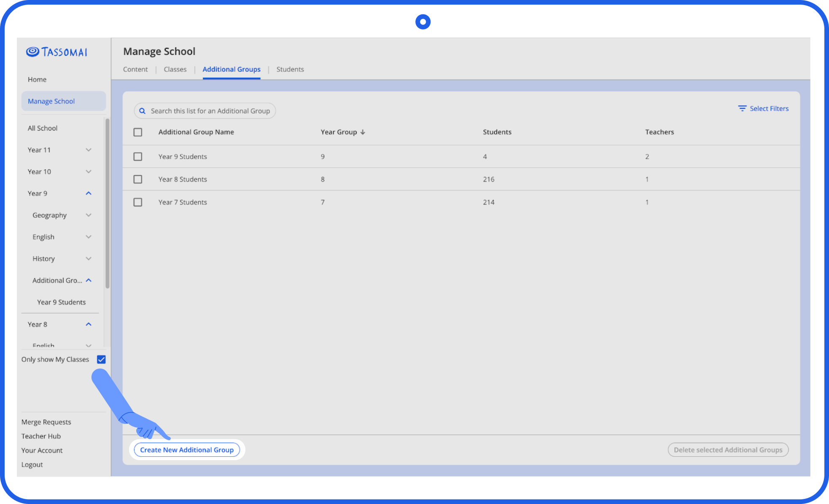Screen dimensions: 829x504
Task: Go to Your Account
Action: point(42,450)
